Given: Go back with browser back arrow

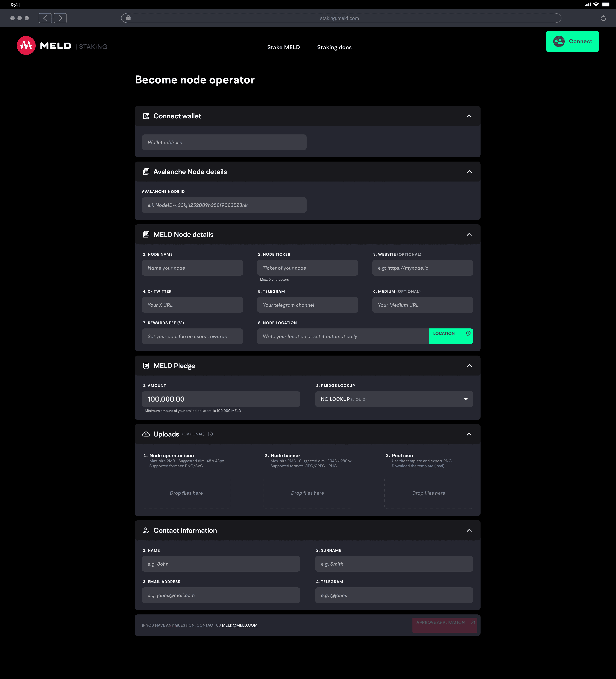Looking at the screenshot, I should [45, 18].
